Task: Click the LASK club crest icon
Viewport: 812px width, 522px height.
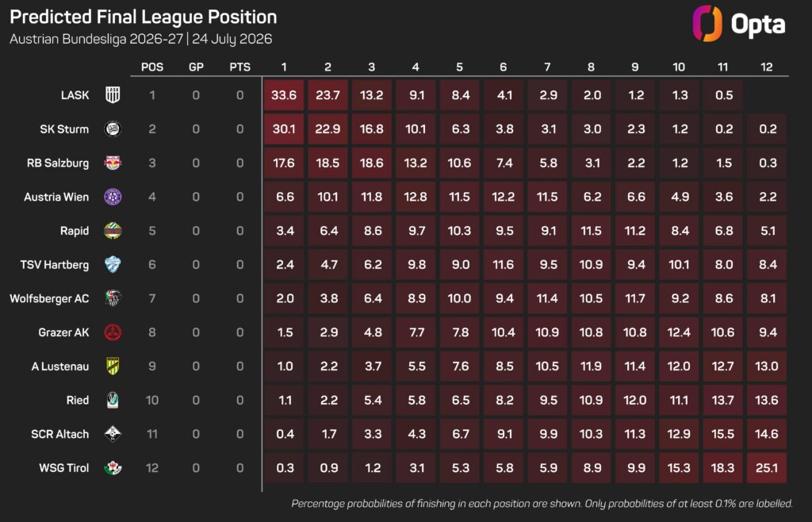Action: pyautogui.click(x=113, y=94)
